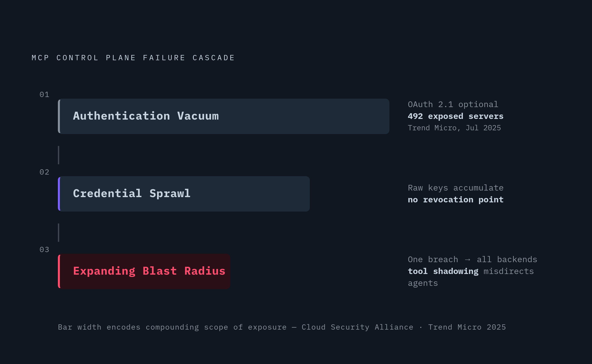Click the bold text 'tool shadowing'

coord(443,271)
